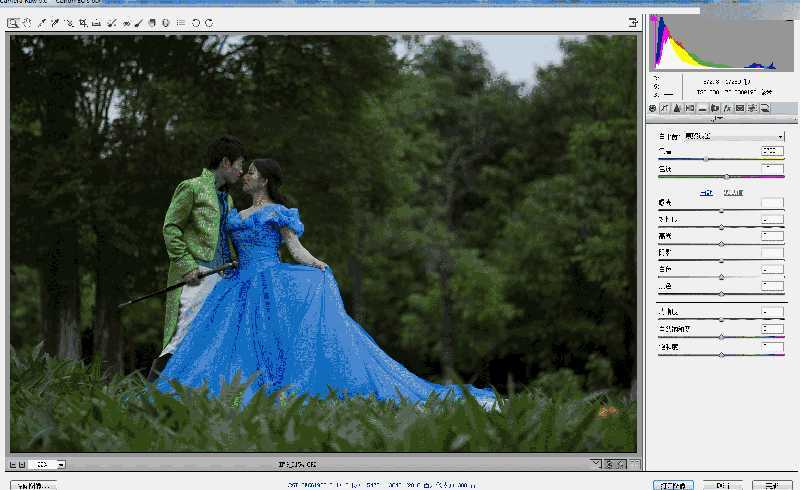Click the Open Image button
This screenshot has width=800, height=490.
(x=673, y=485)
